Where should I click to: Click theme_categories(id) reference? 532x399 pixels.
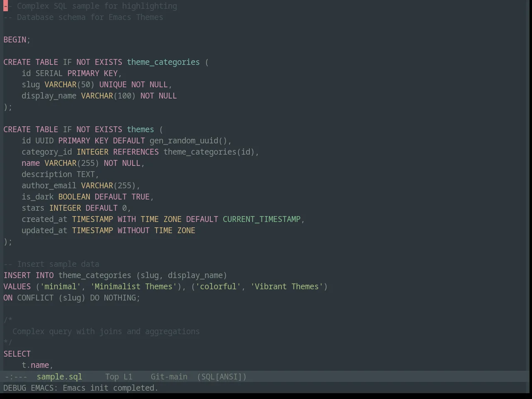point(209,152)
